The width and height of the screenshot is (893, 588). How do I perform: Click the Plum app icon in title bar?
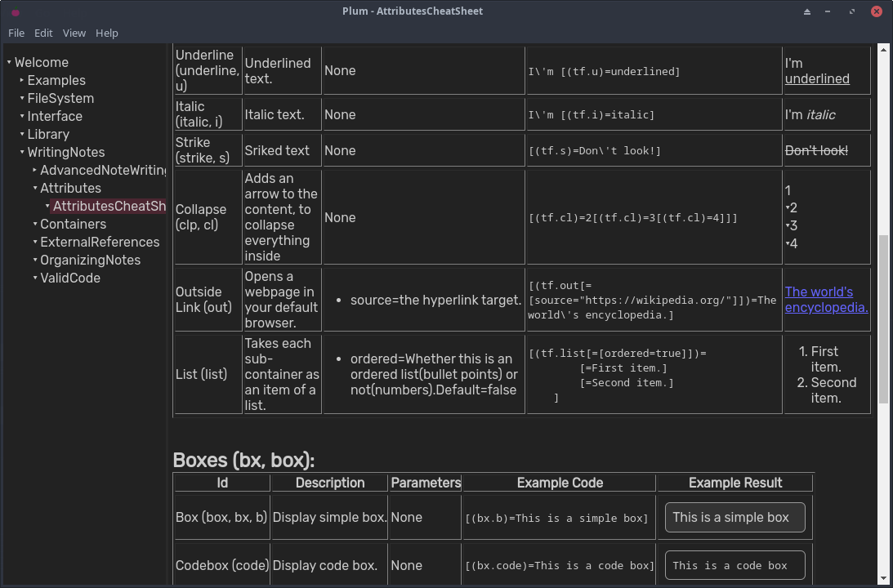[x=16, y=11]
